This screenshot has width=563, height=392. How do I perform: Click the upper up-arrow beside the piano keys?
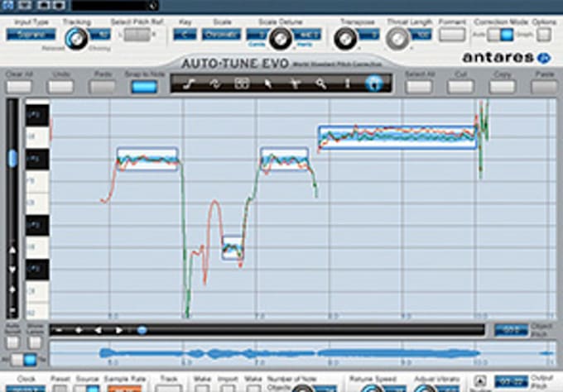coord(12,250)
